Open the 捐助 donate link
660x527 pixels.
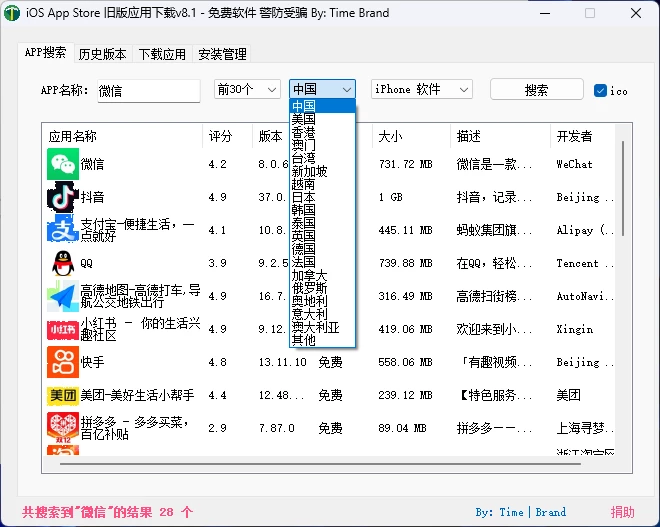622,512
